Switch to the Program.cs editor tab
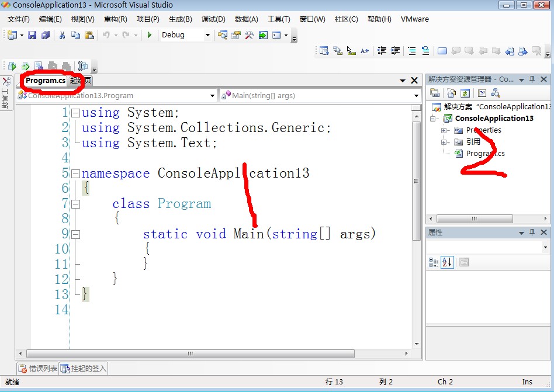 46,81
